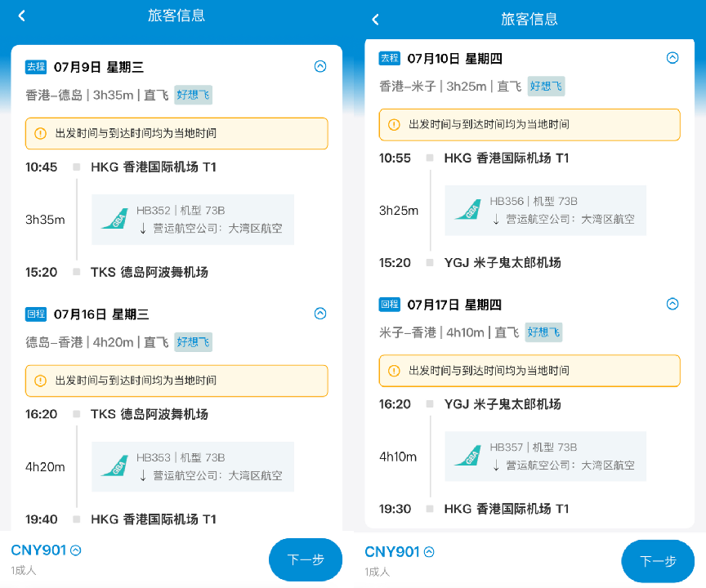Select 'HKG 香港国际机场 T1' at 10:45

point(154,167)
